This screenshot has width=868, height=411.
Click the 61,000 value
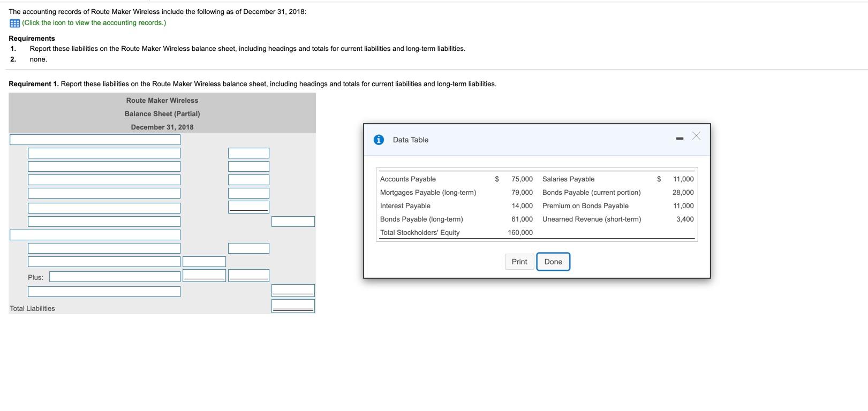pos(522,219)
